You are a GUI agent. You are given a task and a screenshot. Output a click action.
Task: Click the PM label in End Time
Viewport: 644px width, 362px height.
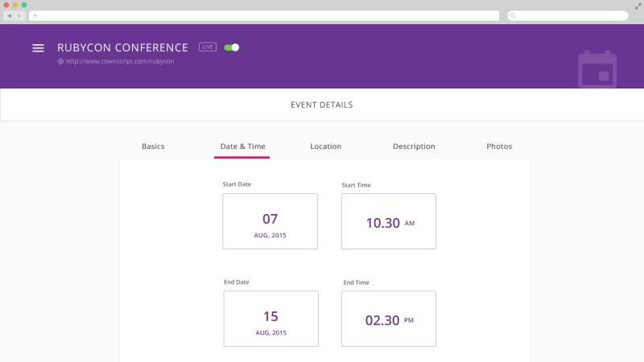tap(409, 320)
